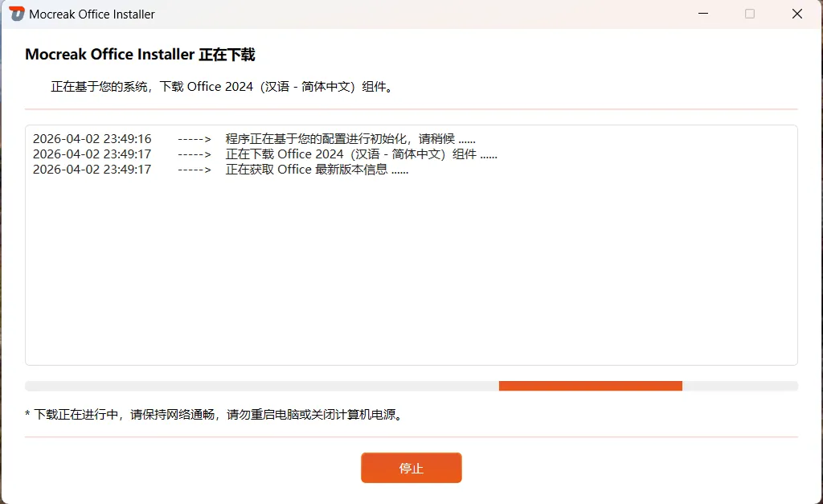Click the Mocreak Office Installer title text
The image size is (823, 504).
92,14
